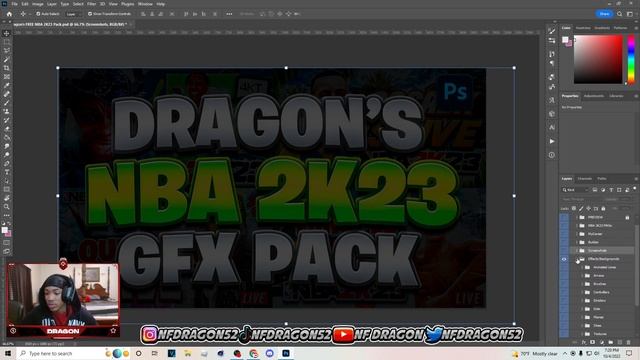
Task: Click Photoshop icon in taskbar
Action: (286, 353)
